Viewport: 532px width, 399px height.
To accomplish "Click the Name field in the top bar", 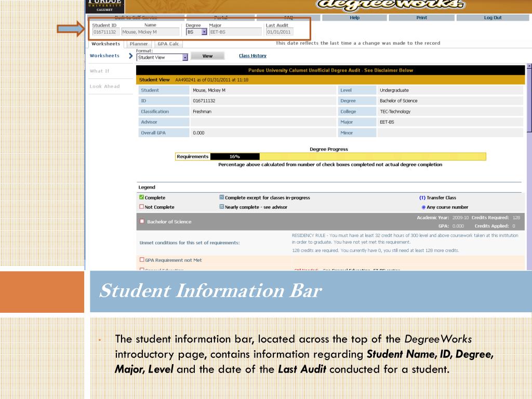I will click(150, 32).
